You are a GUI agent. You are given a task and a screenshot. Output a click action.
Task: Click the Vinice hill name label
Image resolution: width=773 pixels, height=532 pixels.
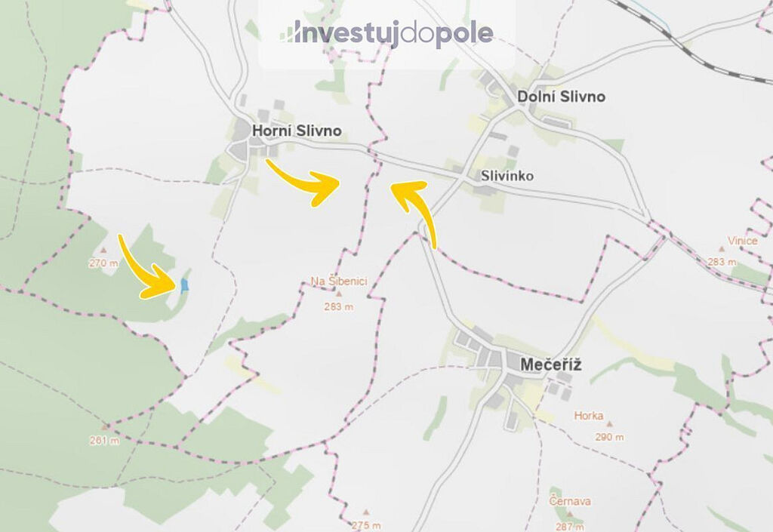coord(743,241)
